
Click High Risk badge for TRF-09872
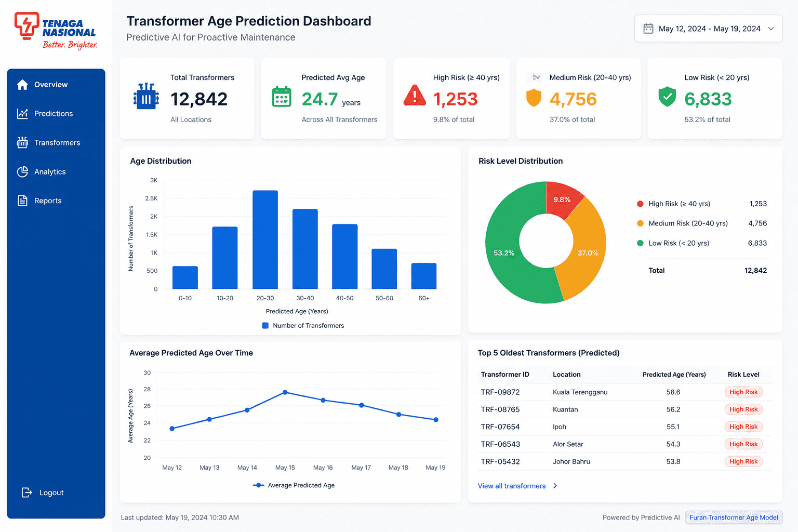743,392
